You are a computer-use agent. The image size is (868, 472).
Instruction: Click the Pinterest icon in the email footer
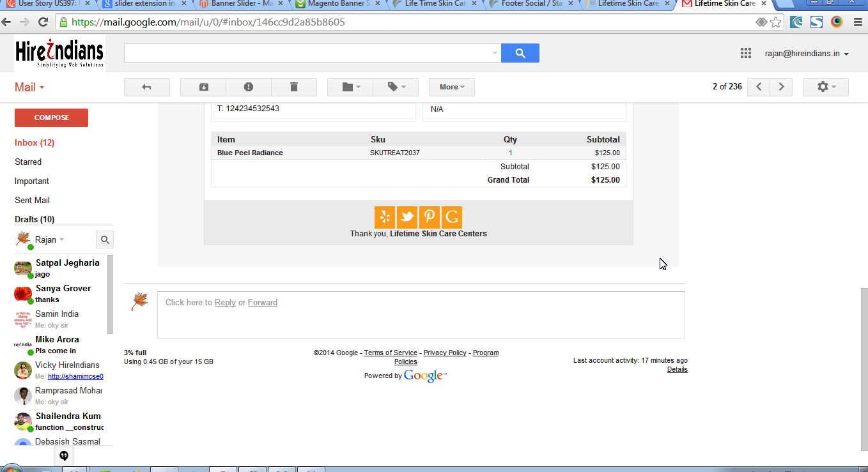429,217
